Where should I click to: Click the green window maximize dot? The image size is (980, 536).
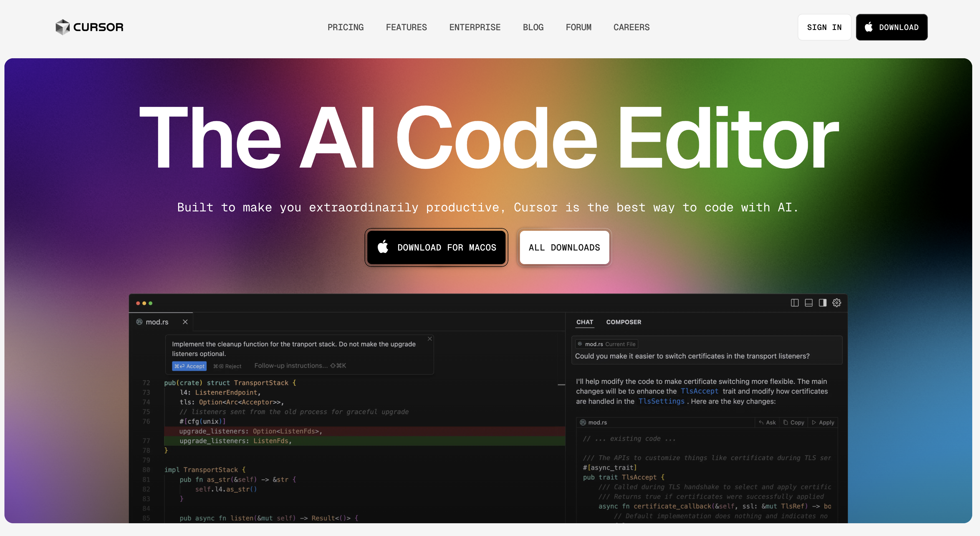pyautogui.click(x=150, y=303)
